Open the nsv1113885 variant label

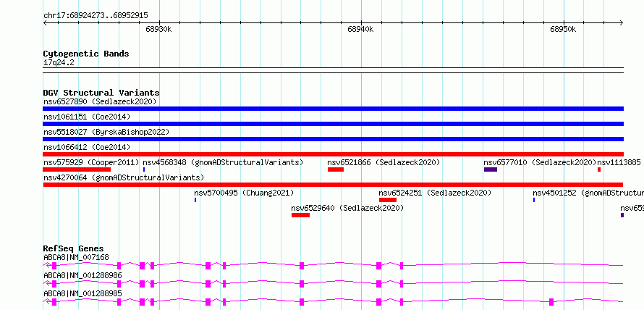(x=619, y=162)
